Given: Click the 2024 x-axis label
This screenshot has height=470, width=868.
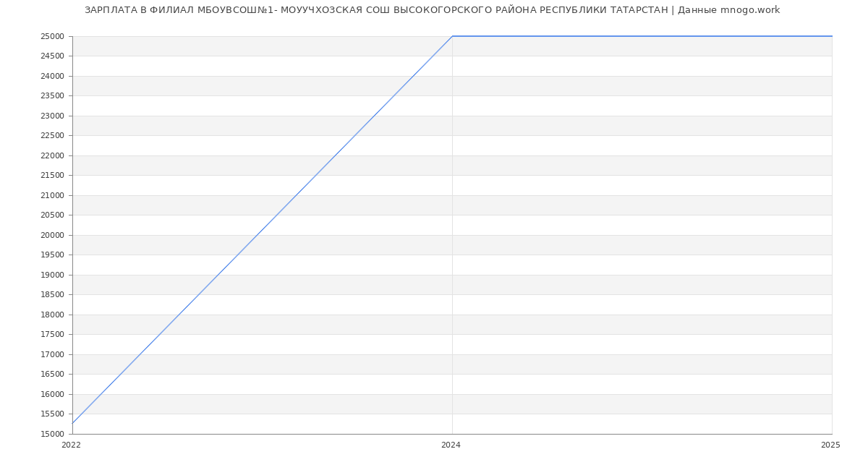Looking at the screenshot, I should (451, 445).
